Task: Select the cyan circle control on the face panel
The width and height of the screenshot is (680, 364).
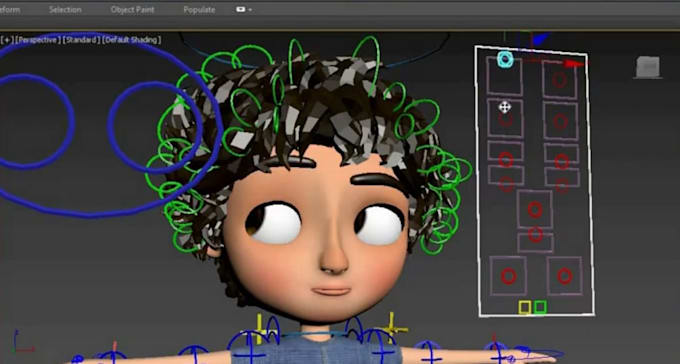Action: (505, 60)
